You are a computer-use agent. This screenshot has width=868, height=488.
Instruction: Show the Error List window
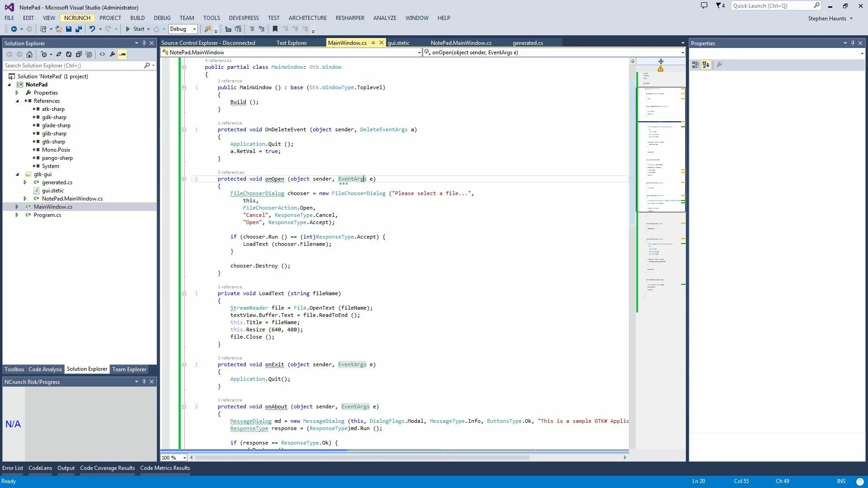point(13,468)
